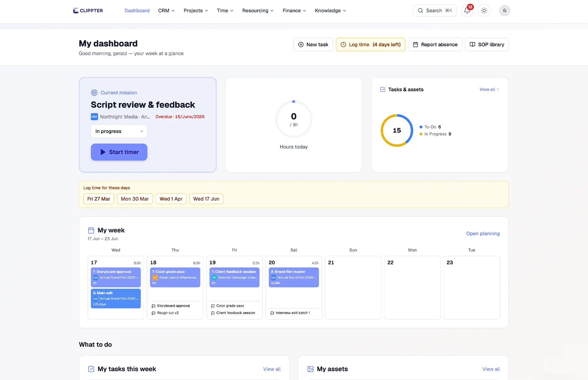
Task: Open the SOP library
Action: pyautogui.click(x=487, y=44)
